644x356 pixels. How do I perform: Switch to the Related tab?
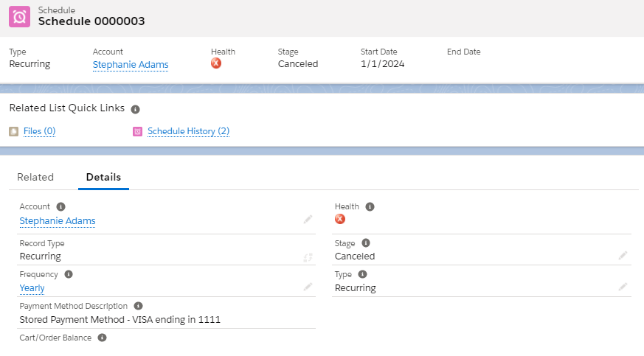[35, 177]
